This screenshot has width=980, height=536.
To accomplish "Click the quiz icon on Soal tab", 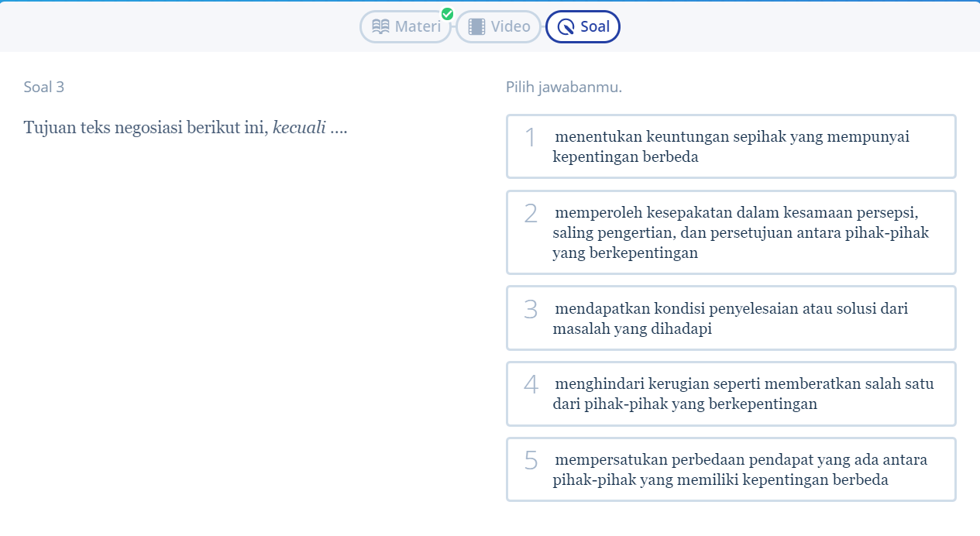I will [x=567, y=27].
